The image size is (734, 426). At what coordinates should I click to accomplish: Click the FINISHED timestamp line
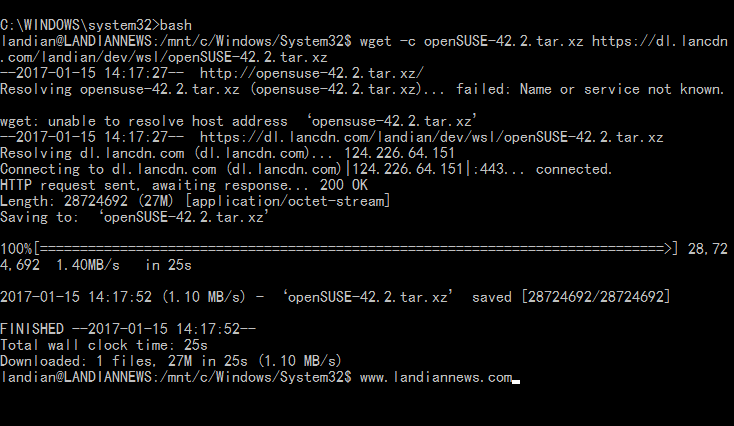[128, 329]
